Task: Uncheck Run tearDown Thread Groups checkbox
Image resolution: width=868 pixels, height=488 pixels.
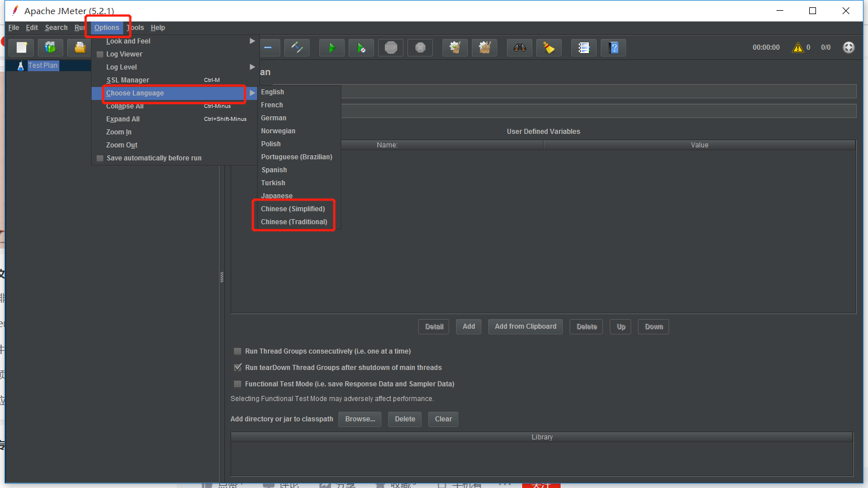Action: click(238, 368)
